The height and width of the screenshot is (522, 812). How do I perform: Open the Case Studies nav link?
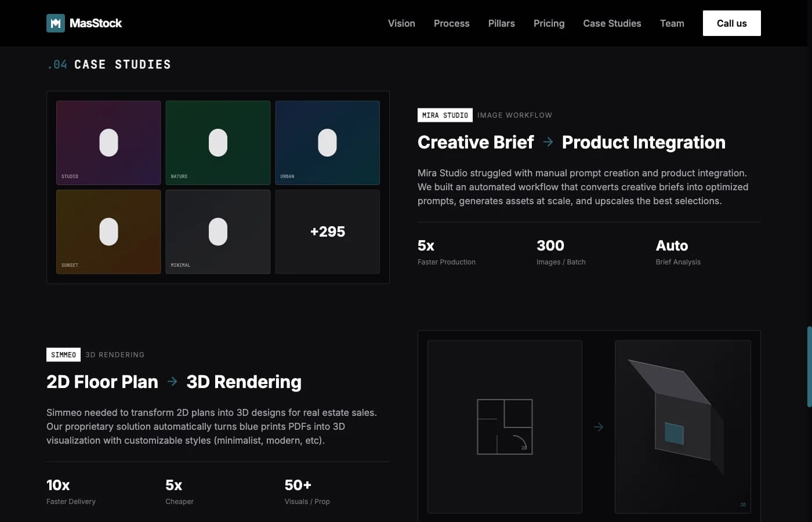tap(612, 23)
